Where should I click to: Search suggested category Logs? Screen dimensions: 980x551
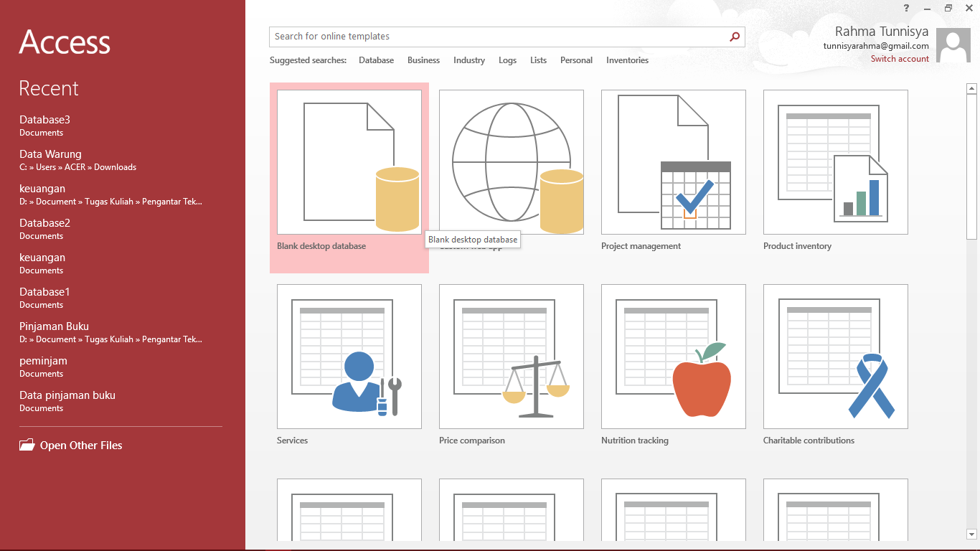507,60
